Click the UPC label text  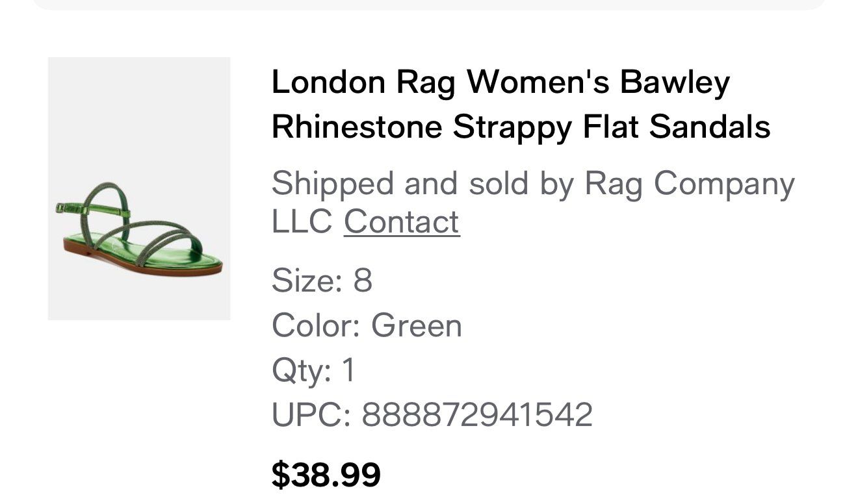tap(311, 415)
